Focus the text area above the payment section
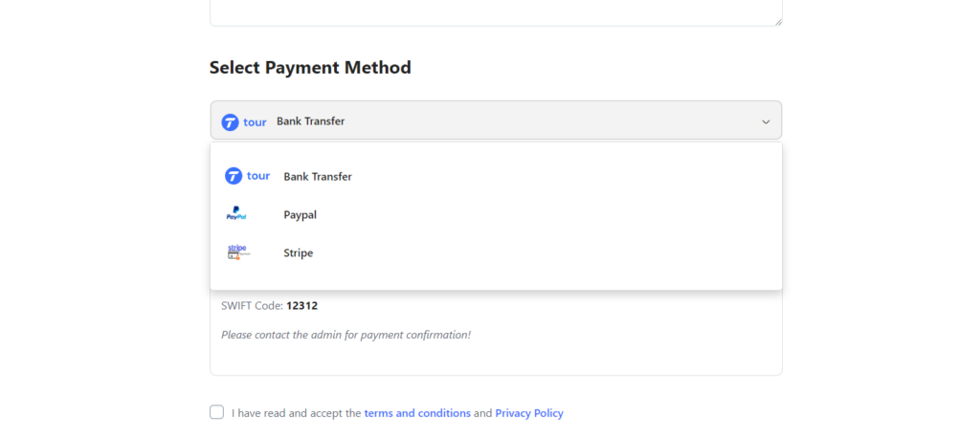 pyautogui.click(x=497, y=12)
